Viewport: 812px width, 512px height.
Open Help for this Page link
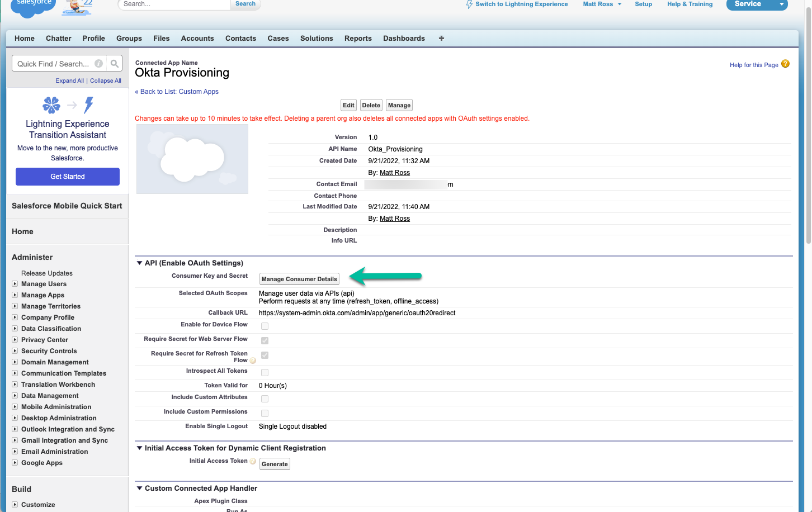pos(754,65)
